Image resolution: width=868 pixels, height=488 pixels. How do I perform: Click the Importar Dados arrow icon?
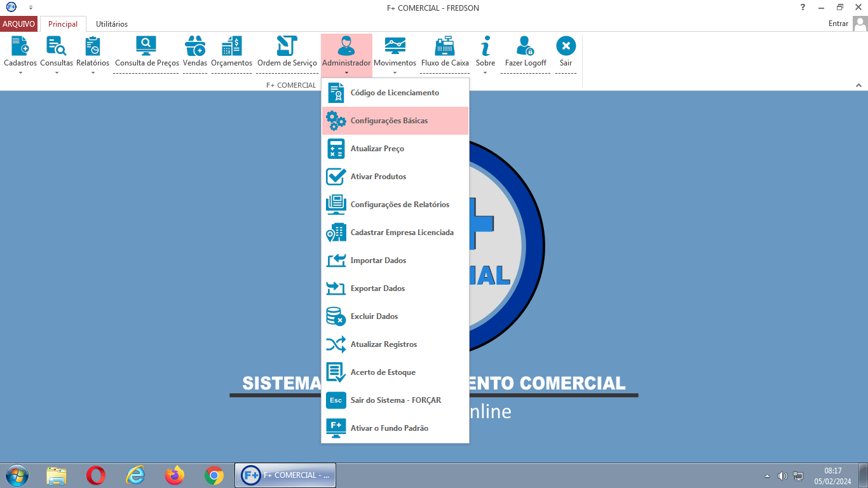click(336, 261)
